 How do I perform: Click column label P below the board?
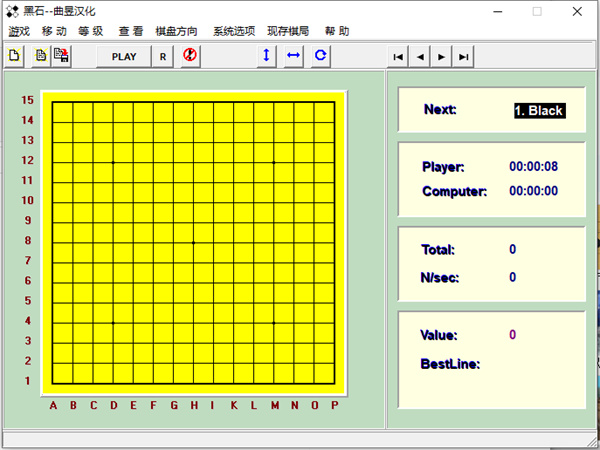pos(334,405)
